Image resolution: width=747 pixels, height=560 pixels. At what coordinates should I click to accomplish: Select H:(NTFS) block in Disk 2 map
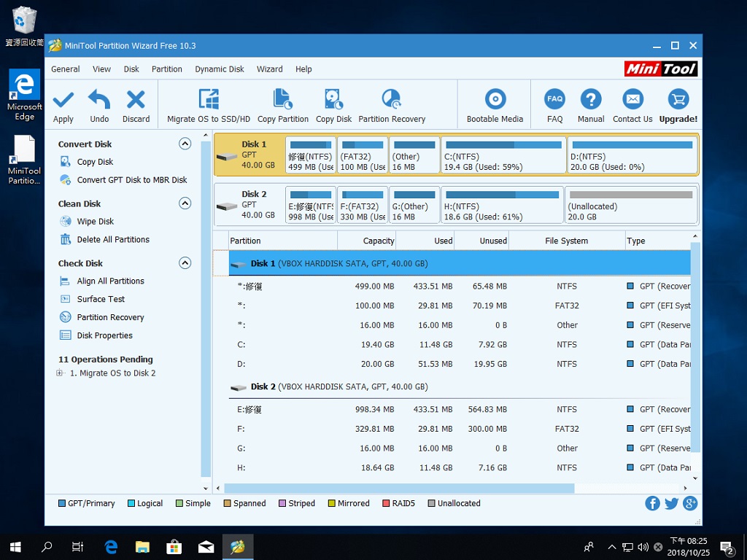point(502,205)
